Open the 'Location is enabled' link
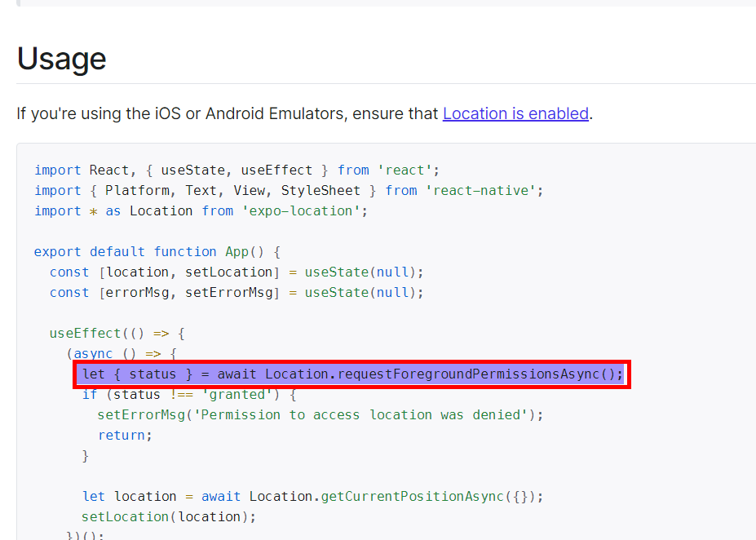Image resolution: width=756 pixels, height=540 pixels. click(x=515, y=113)
